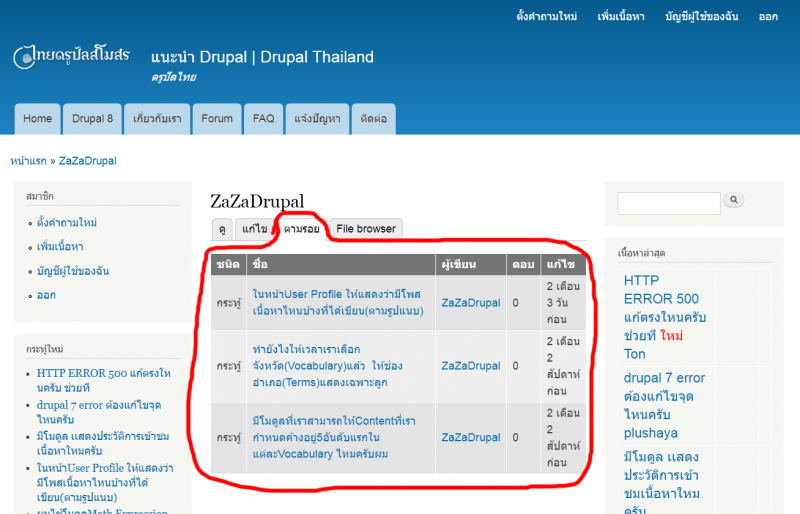
Task: Click the หน้าแรก breadcrumb link
Action: tap(28, 161)
